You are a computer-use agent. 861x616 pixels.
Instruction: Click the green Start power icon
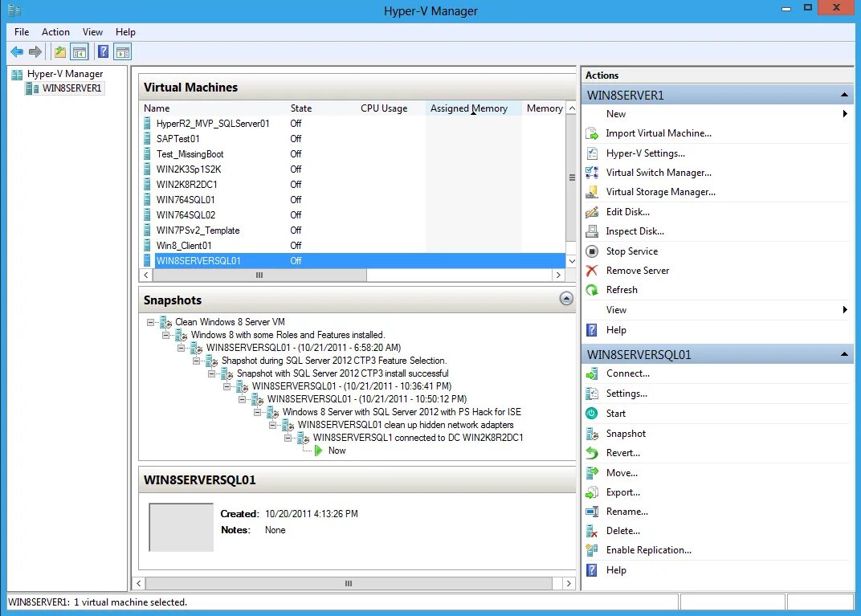pyautogui.click(x=592, y=414)
